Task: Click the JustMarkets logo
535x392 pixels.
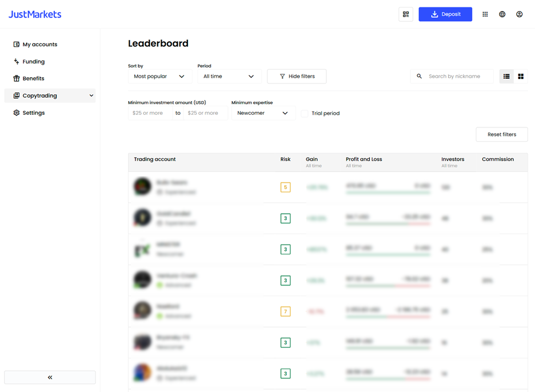Action: [x=35, y=14]
